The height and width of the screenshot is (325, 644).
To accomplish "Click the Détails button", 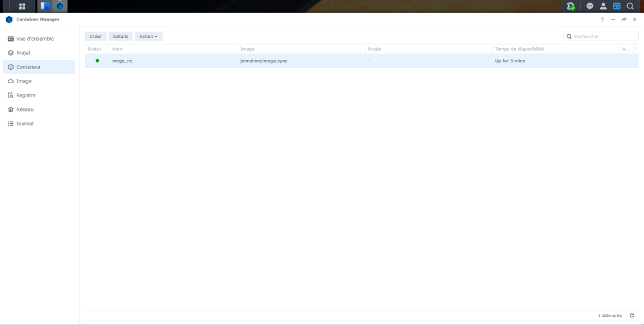I will click(120, 37).
